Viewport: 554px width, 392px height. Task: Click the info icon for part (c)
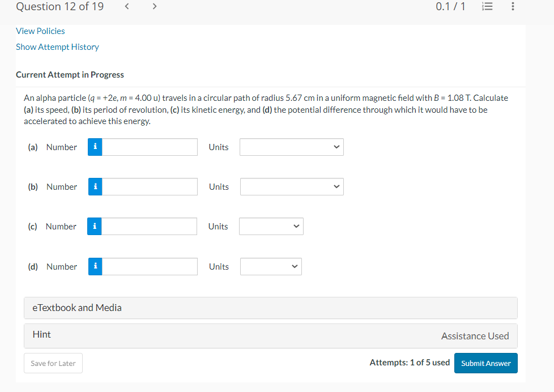click(95, 226)
